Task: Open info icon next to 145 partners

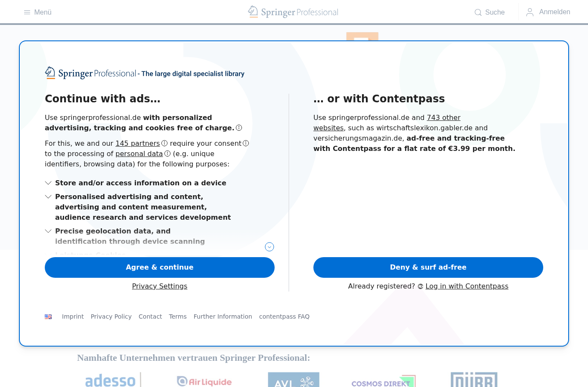Action: [164, 143]
